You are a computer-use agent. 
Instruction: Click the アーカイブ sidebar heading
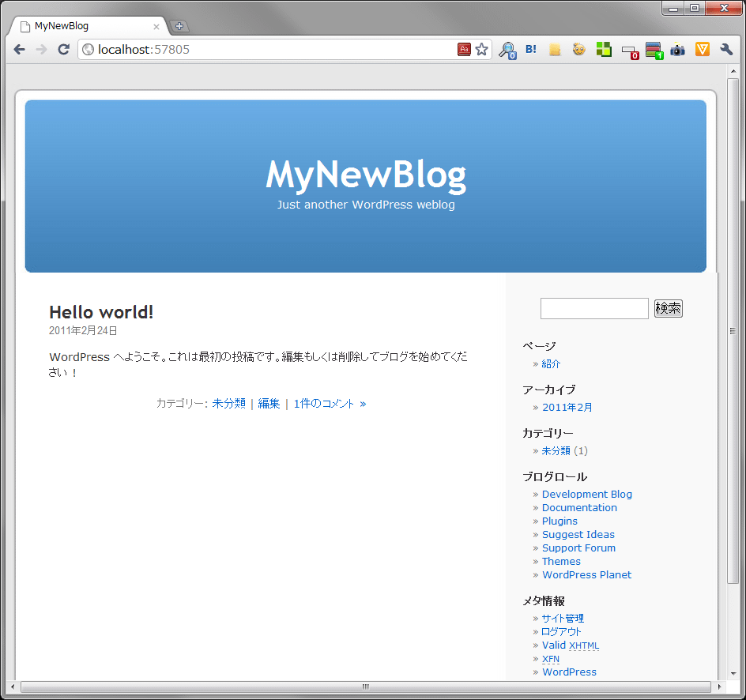tap(549, 390)
